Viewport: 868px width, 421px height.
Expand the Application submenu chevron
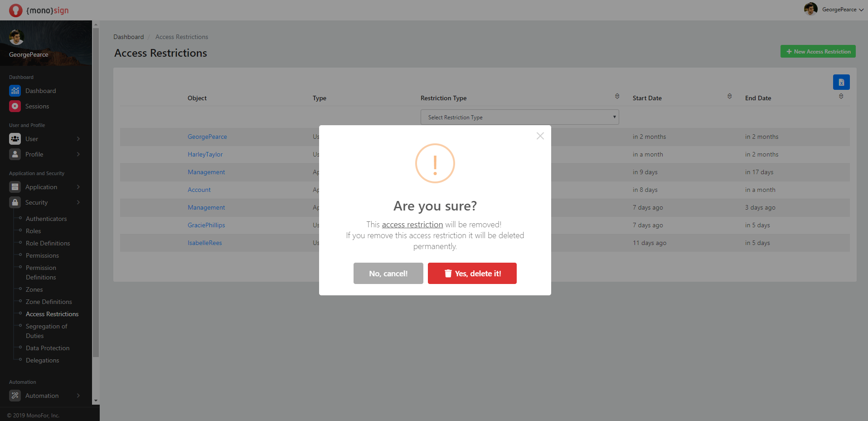[78, 187]
